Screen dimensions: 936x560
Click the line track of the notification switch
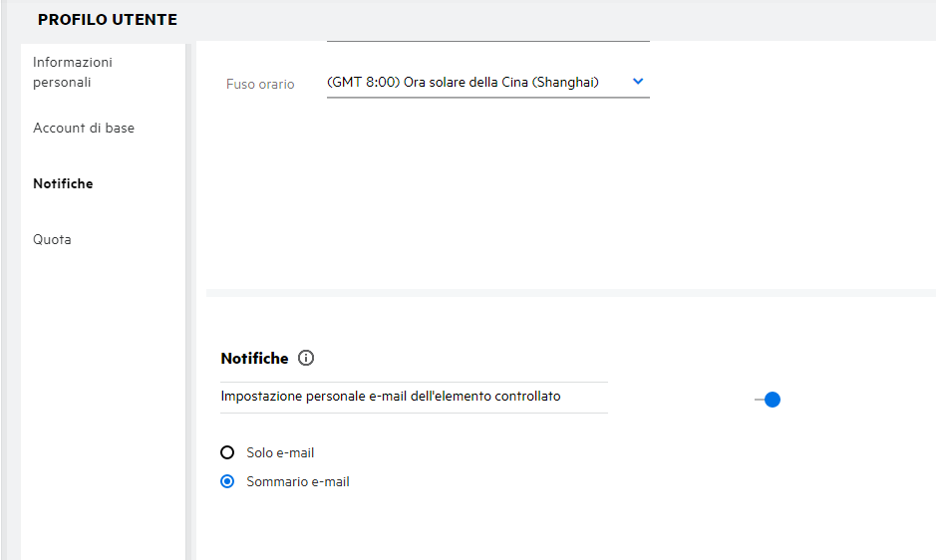click(759, 400)
